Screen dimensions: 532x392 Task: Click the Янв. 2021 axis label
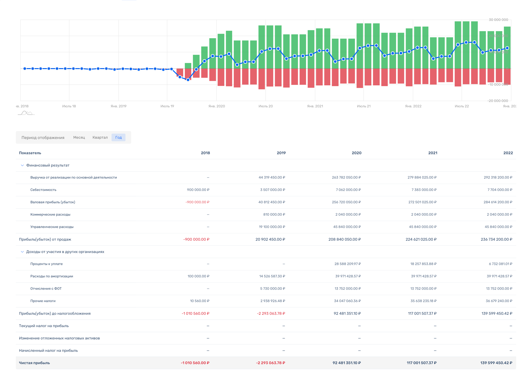[x=315, y=106]
